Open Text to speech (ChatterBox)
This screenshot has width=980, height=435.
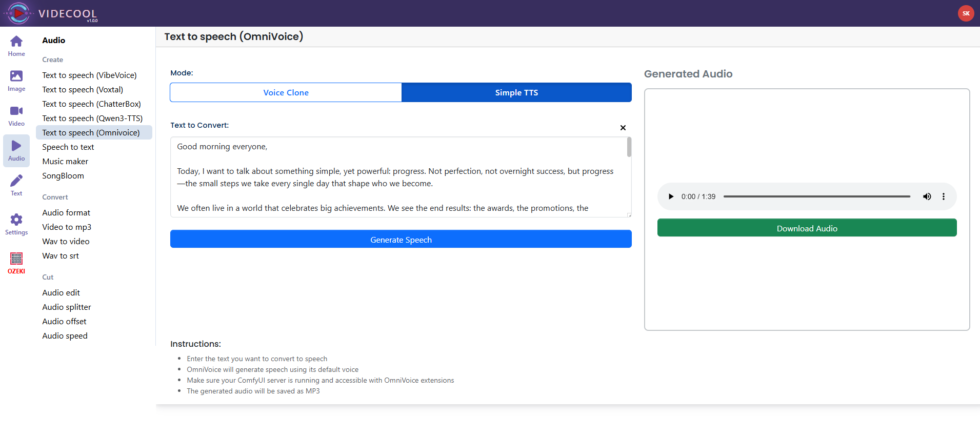point(91,104)
